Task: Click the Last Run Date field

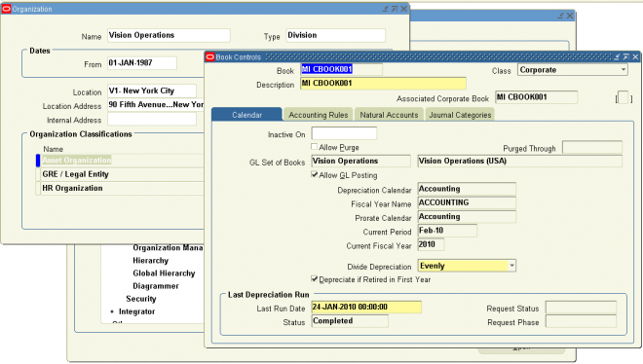Action: pyautogui.click(x=366, y=308)
